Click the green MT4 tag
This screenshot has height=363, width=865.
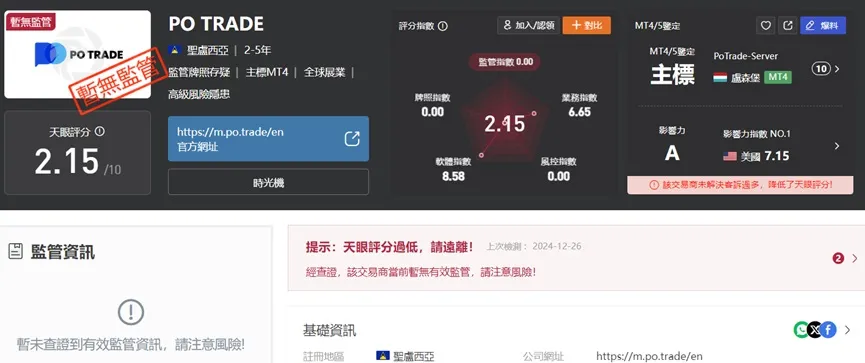pyautogui.click(x=778, y=77)
